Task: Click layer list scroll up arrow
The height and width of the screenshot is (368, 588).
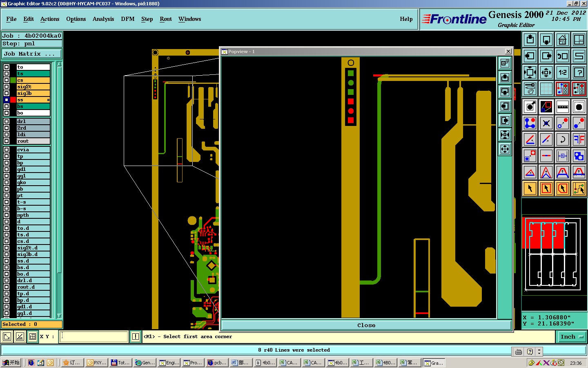Action: coord(60,64)
